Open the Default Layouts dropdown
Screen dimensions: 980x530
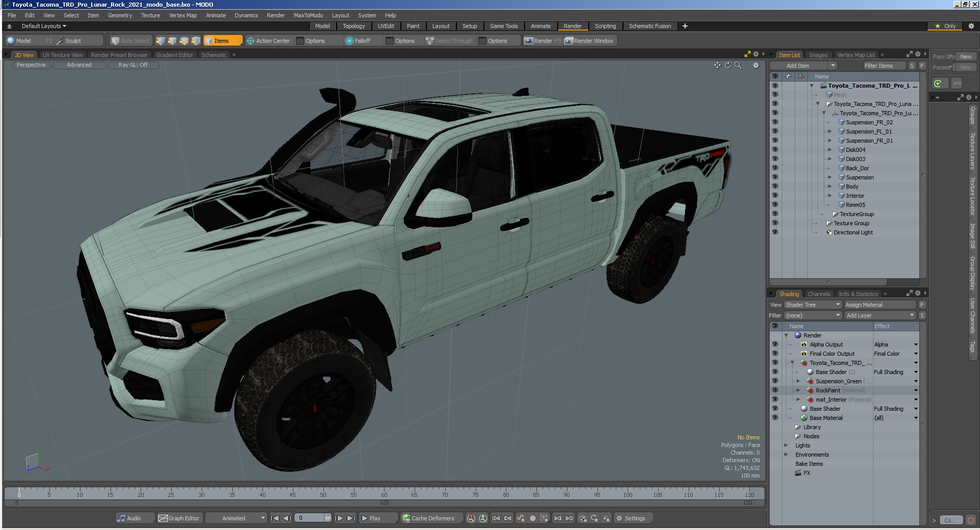tap(44, 26)
